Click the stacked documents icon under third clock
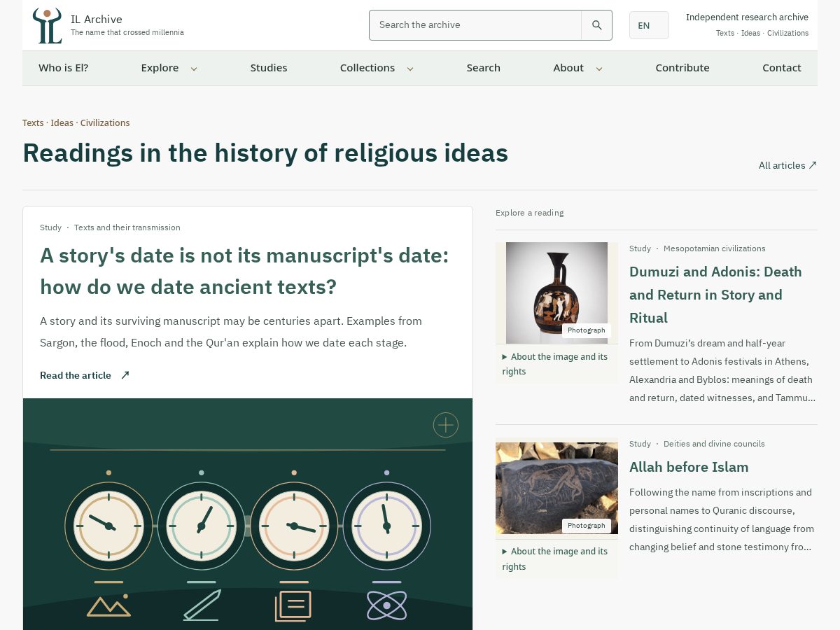This screenshot has height=630, width=840. click(293, 605)
